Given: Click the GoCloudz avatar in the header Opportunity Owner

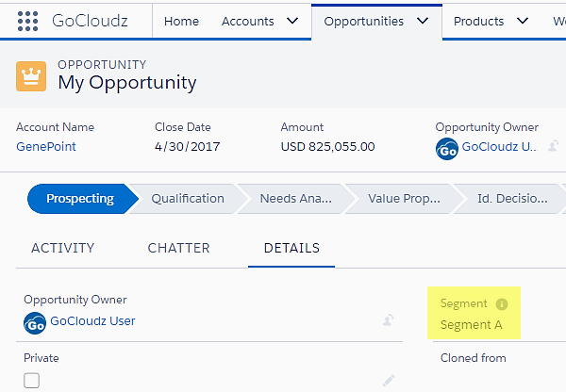Looking at the screenshot, I should (x=447, y=149).
